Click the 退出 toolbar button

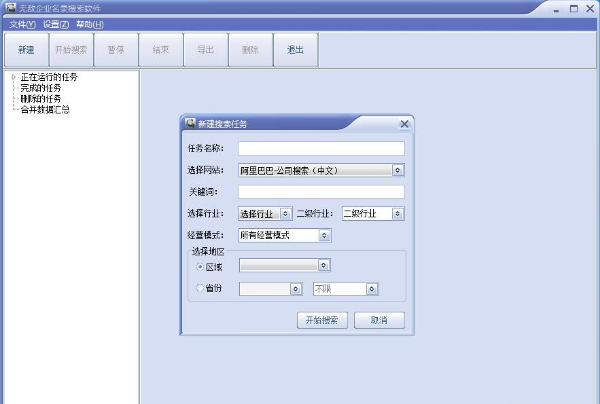pos(295,49)
